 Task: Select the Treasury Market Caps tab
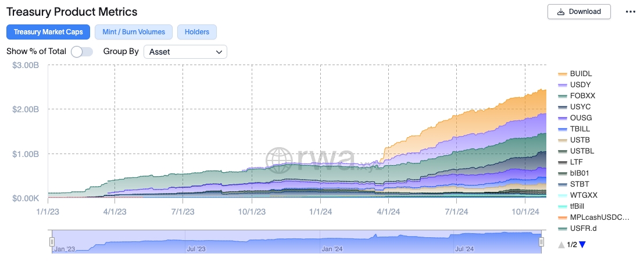[x=48, y=32]
